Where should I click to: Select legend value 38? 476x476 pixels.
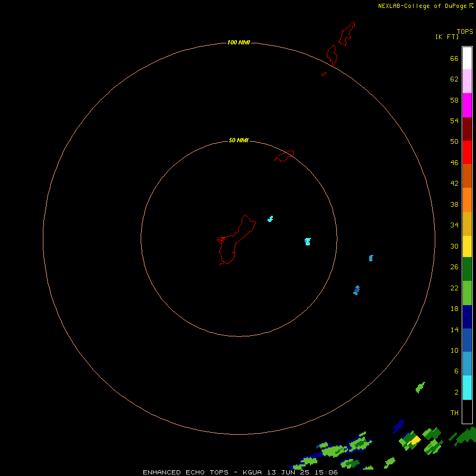(454, 205)
